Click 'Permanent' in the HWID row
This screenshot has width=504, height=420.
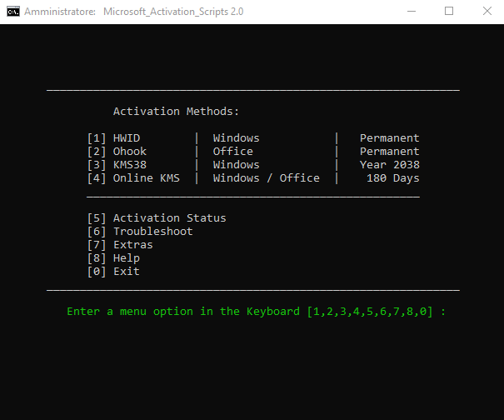pos(390,138)
